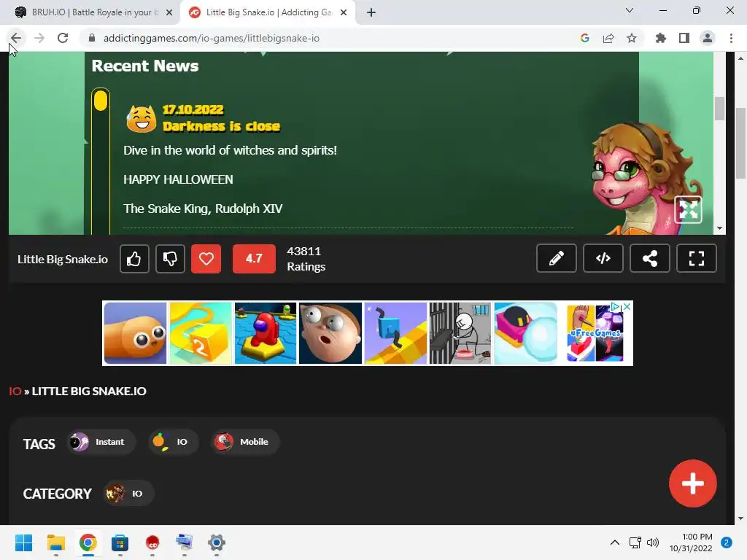Close the banner ad with X

(627, 307)
